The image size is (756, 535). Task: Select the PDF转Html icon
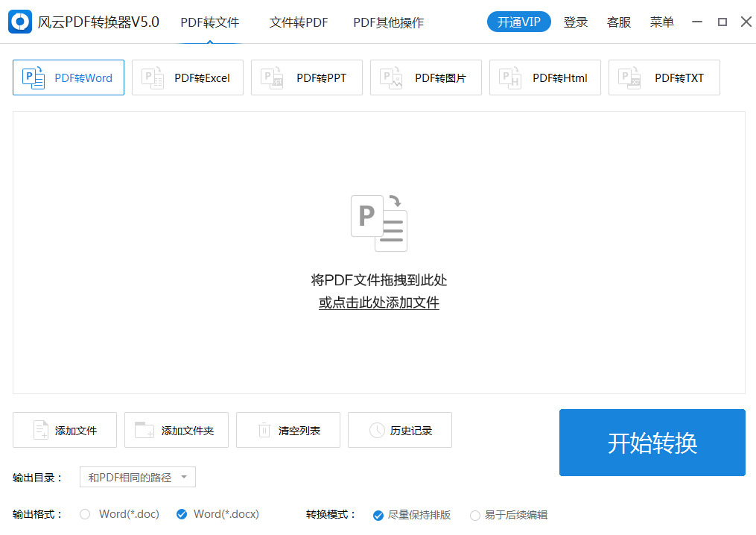(510, 77)
